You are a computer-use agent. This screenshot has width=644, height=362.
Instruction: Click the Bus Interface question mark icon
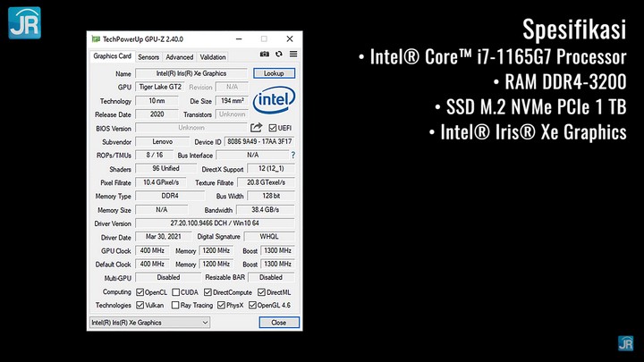tap(292, 155)
